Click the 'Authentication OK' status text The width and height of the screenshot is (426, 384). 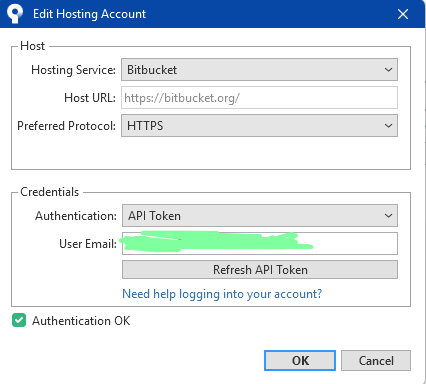tap(81, 321)
